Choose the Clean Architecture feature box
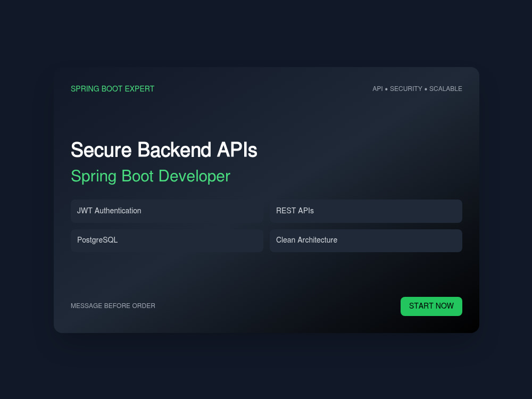Image resolution: width=532 pixels, height=399 pixels. 366,240
